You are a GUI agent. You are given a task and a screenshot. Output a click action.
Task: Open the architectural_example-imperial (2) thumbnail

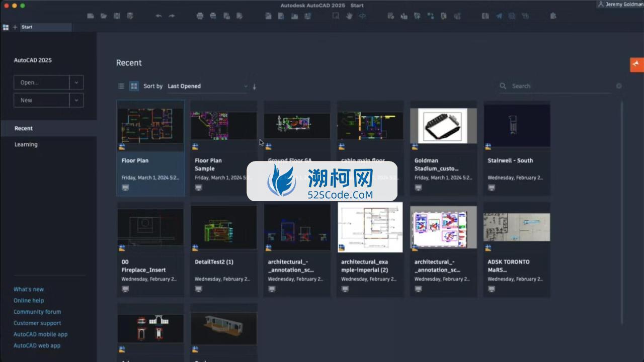370,227
